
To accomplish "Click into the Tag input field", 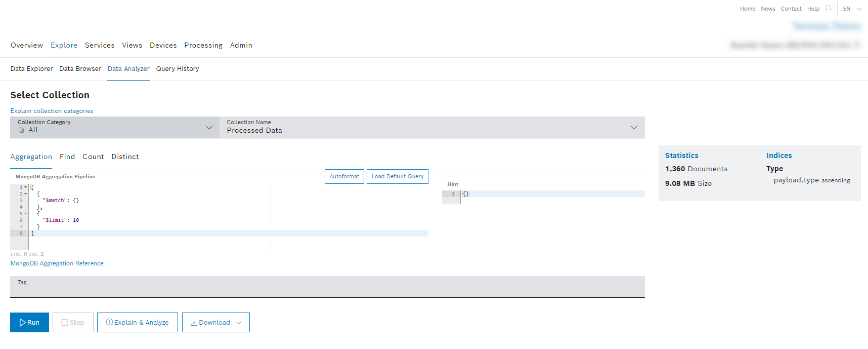I will tap(327, 289).
